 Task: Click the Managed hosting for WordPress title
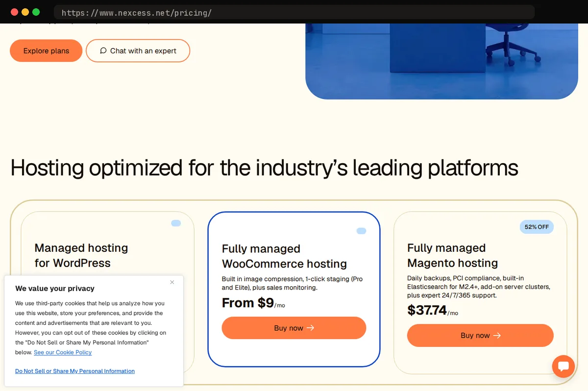click(81, 255)
